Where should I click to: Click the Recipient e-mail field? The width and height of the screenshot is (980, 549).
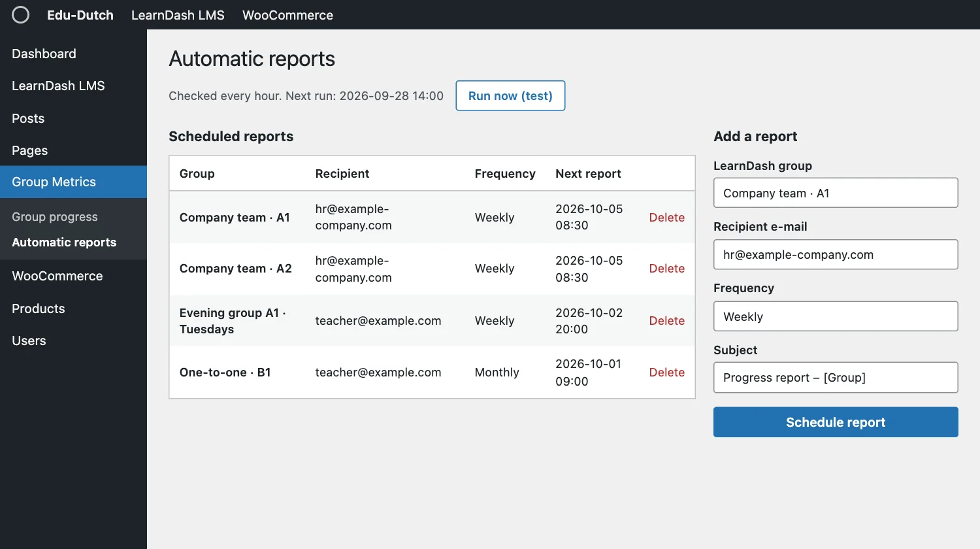click(x=836, y=254)
